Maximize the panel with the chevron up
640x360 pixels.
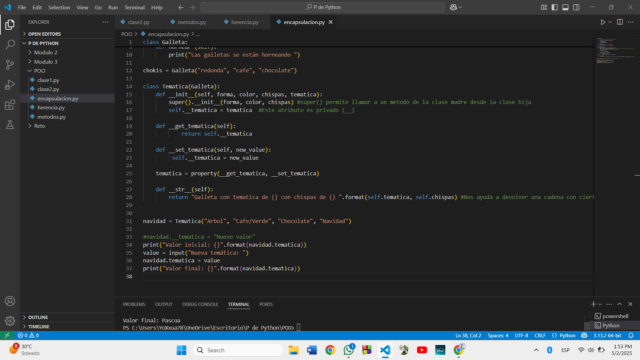tap(620, 304)
